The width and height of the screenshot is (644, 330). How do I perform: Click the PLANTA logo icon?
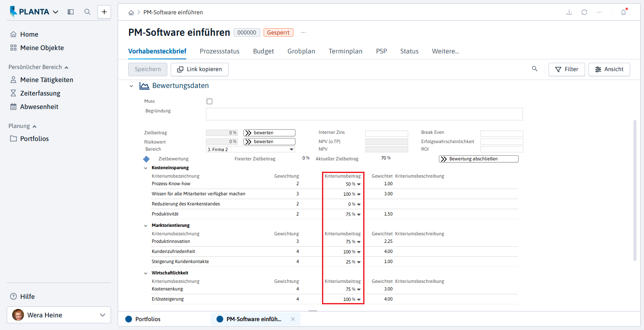point(13,12)
